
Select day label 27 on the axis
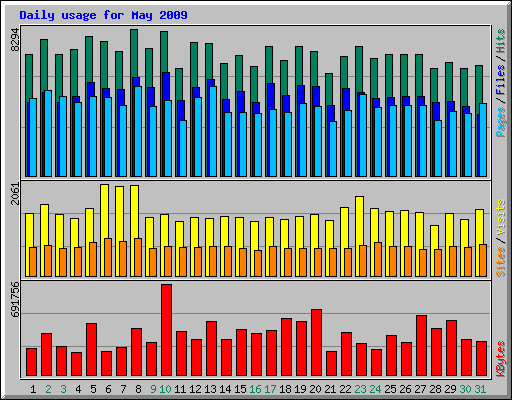coord(420,389)
